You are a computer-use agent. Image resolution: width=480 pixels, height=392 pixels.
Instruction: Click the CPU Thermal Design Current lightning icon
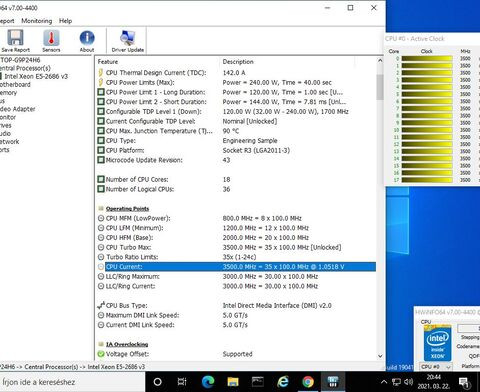coord(101,73)
